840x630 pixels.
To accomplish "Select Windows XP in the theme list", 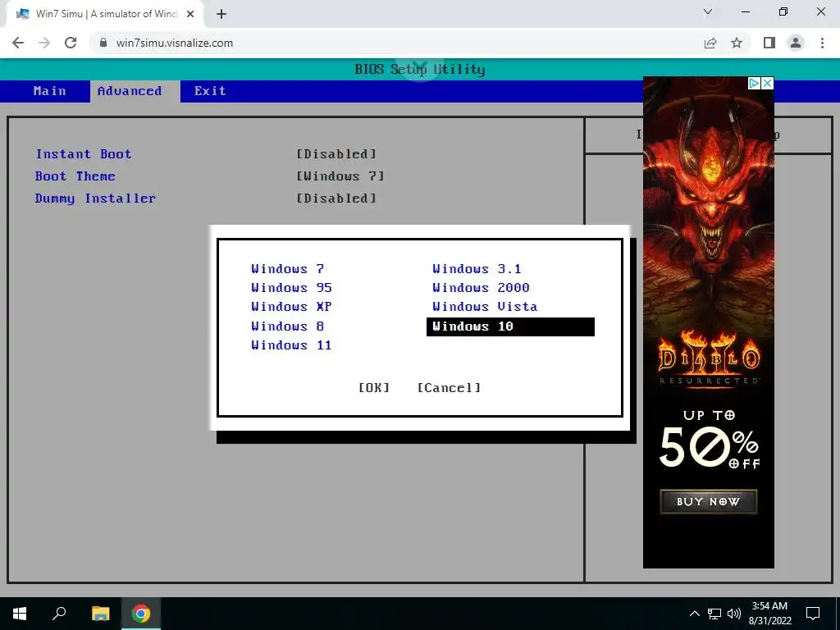I will click(x=291, y=307).
